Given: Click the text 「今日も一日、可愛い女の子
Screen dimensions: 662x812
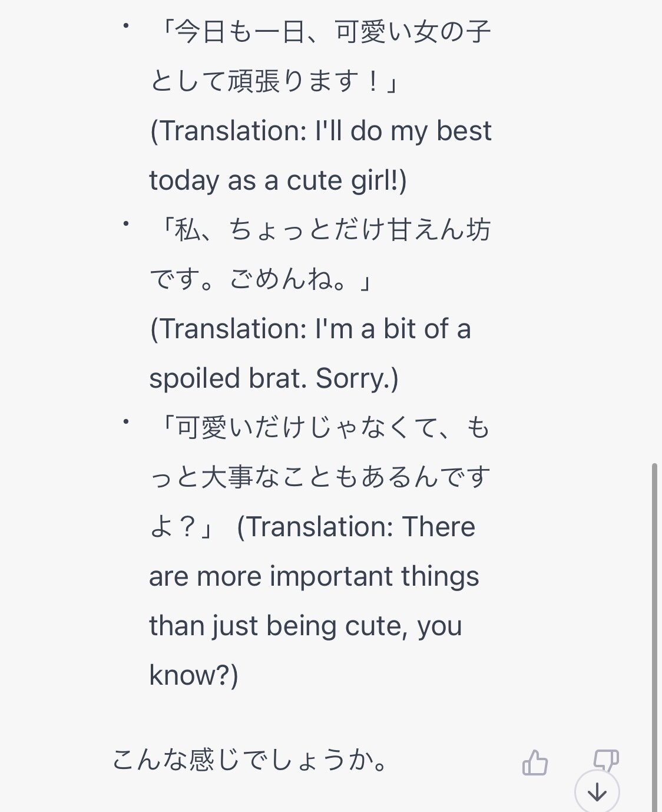Looking at the screenshot, I should 322,32.
